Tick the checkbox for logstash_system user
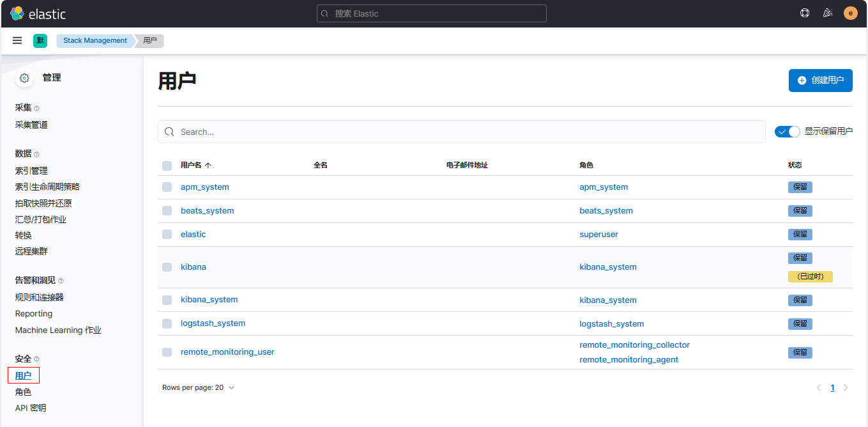868x427 pixels. pos(167,323)
